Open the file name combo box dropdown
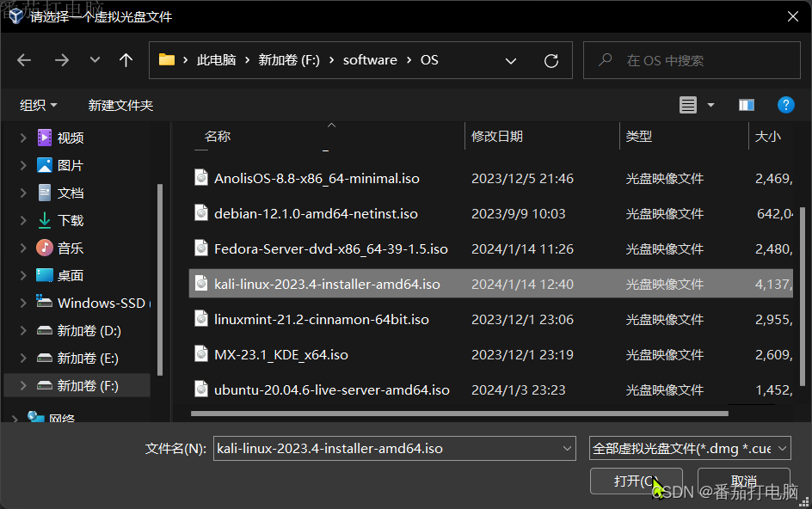Screen dimensions: 812x509 567,449
